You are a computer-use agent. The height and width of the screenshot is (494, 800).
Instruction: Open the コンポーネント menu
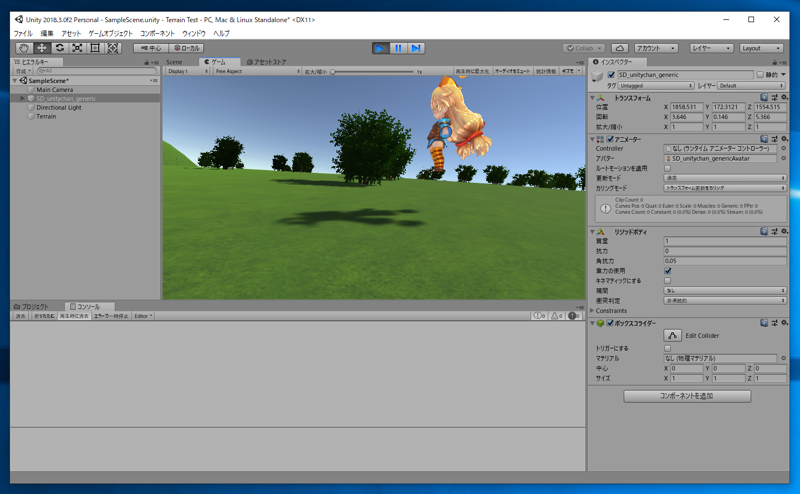click(x=157, y=33)
